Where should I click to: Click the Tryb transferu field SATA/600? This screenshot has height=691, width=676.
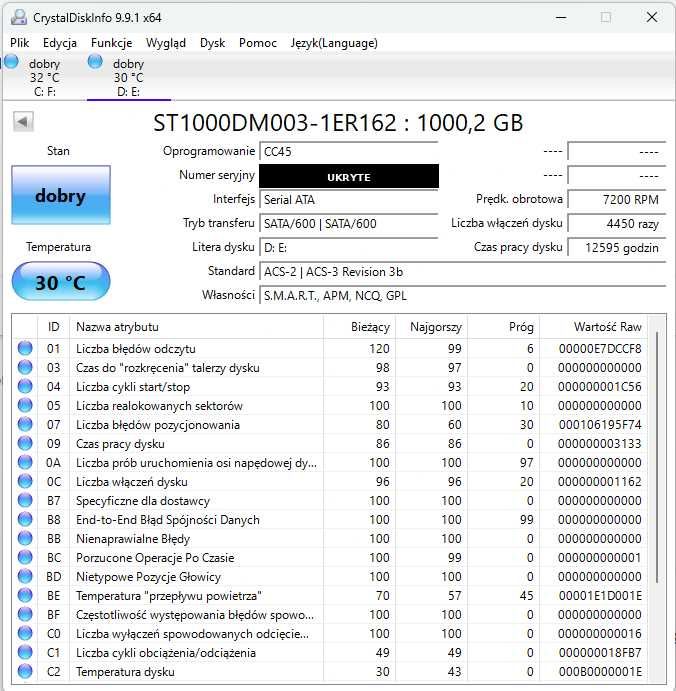(349, 223)
